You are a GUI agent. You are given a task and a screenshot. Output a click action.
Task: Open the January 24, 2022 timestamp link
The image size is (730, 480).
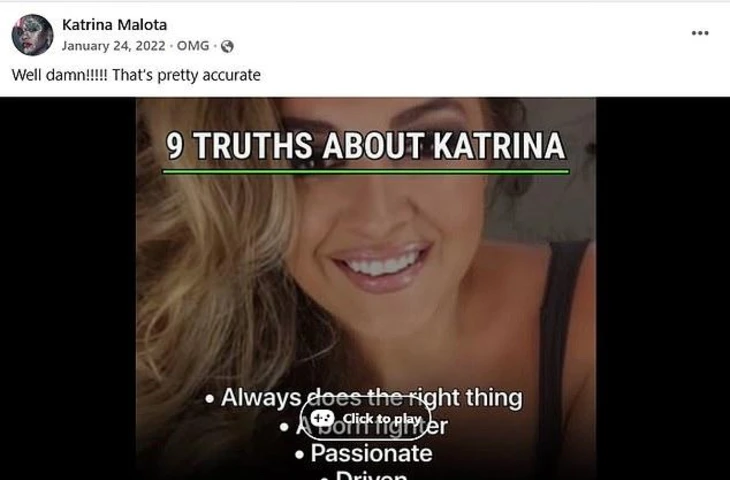coord(114,46)
